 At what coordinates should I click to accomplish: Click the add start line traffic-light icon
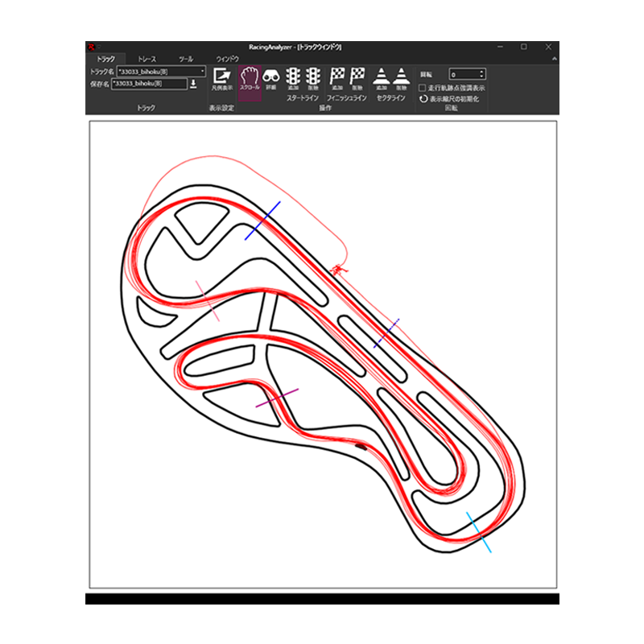click(294, 78)
